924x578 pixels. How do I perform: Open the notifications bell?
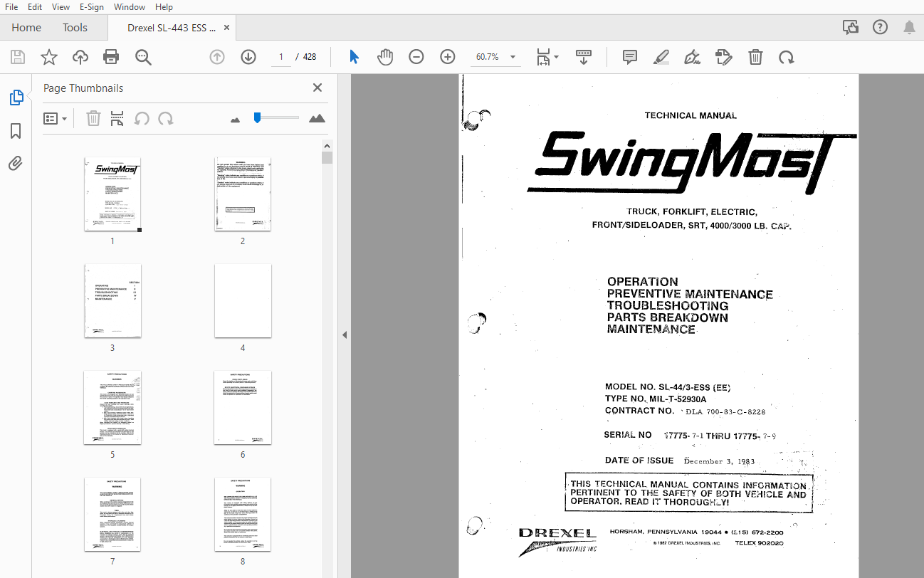[x=909, y=27]
